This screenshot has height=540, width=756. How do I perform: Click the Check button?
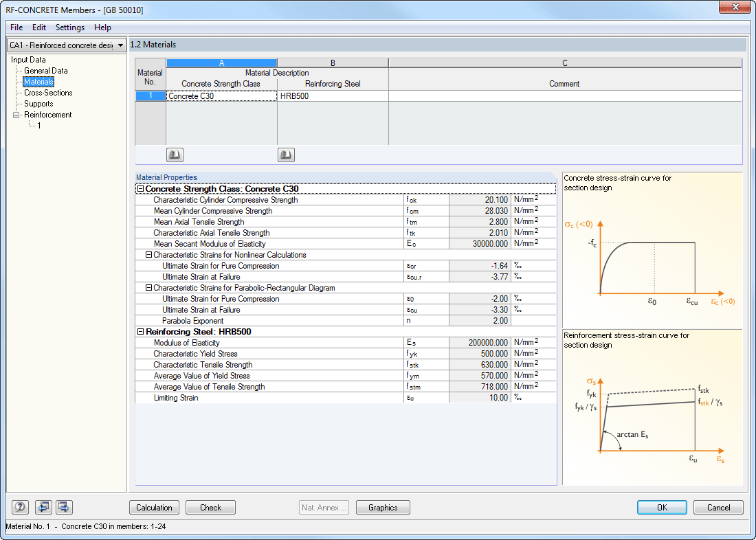point(211,507)
